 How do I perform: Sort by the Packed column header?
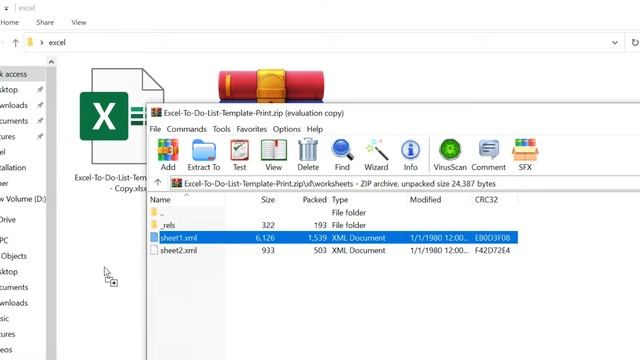(x=314, y=200)
